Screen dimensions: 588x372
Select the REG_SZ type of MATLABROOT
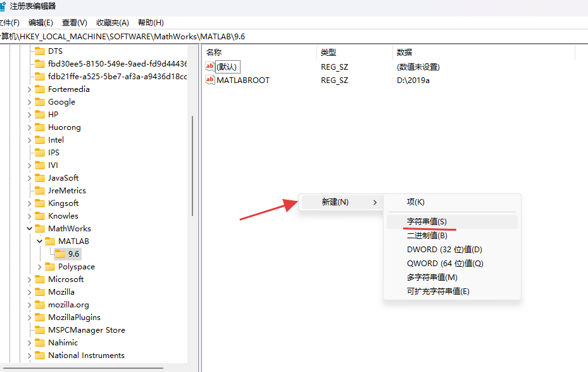334,80
